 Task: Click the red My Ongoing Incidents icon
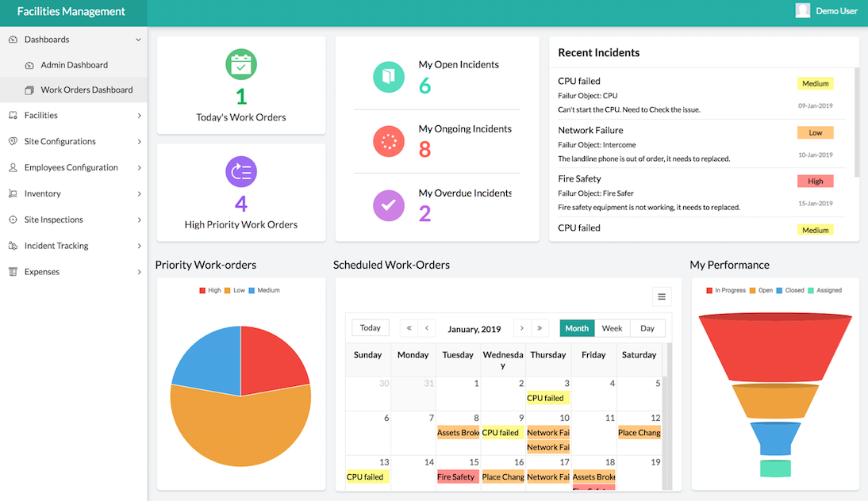[389, 141]
